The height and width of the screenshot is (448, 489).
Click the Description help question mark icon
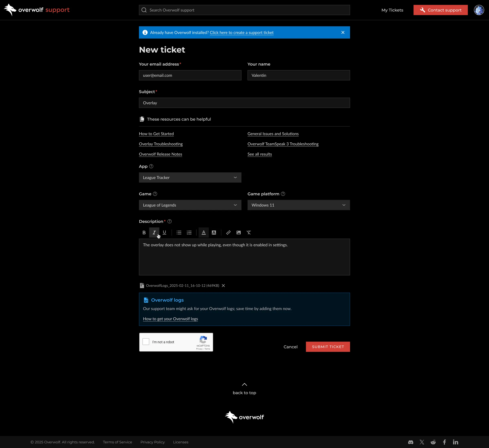(170, 221)
